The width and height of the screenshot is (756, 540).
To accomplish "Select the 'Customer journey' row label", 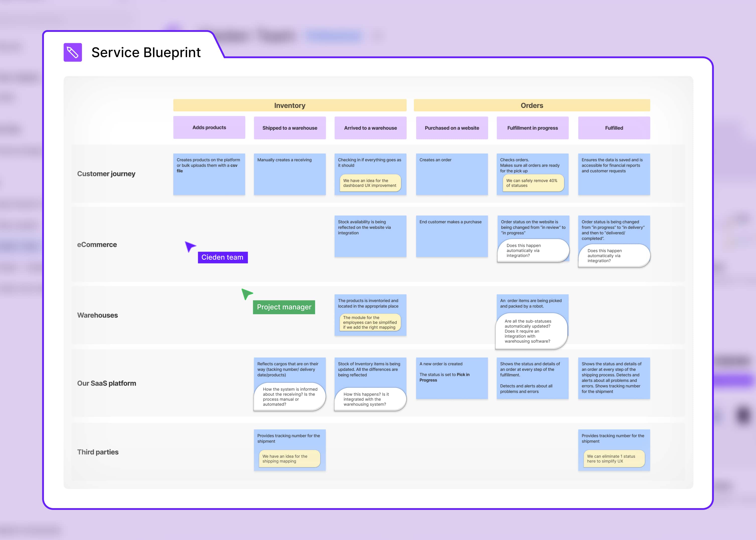I will click(x=106, y=174).
